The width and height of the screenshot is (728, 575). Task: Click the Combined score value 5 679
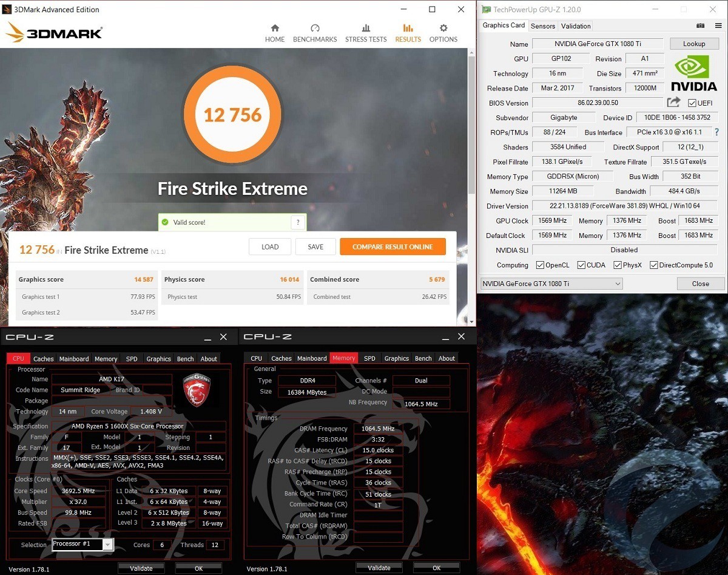437,279
